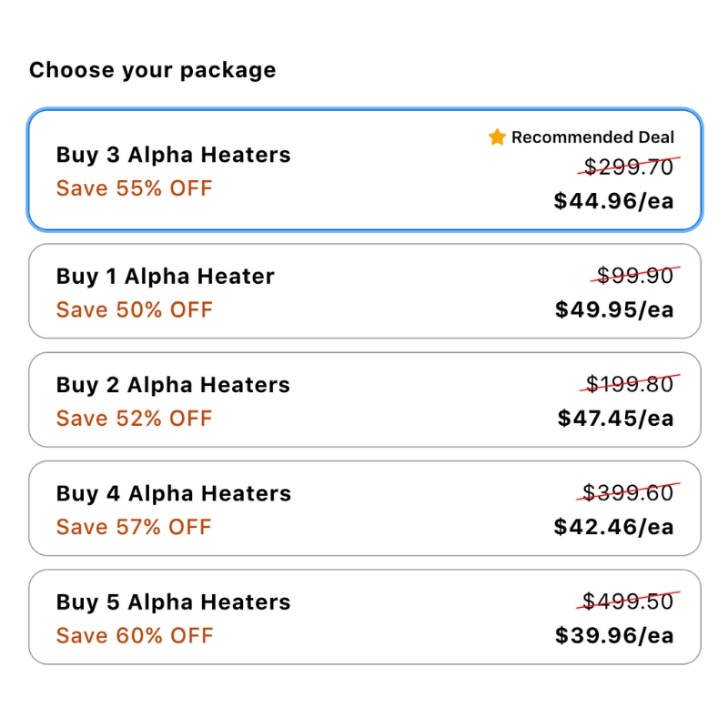Screen dimensions: 728x728
Task: Click the Save 60% OFF text
Action: click(134, 635)
